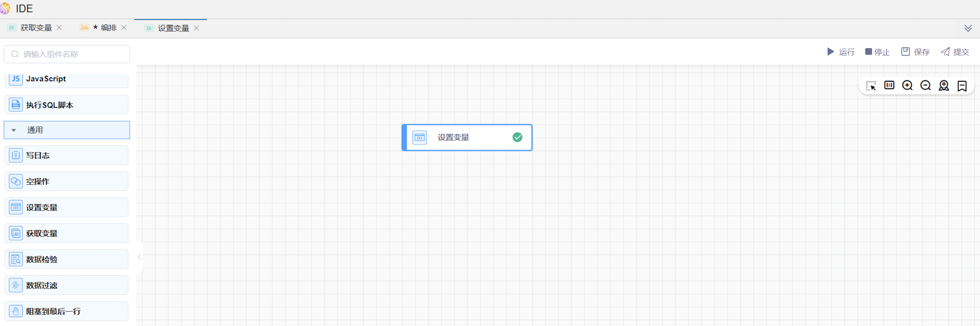980x326 pixels.
Task: Focus the component name search field
Action: (67, 54)
